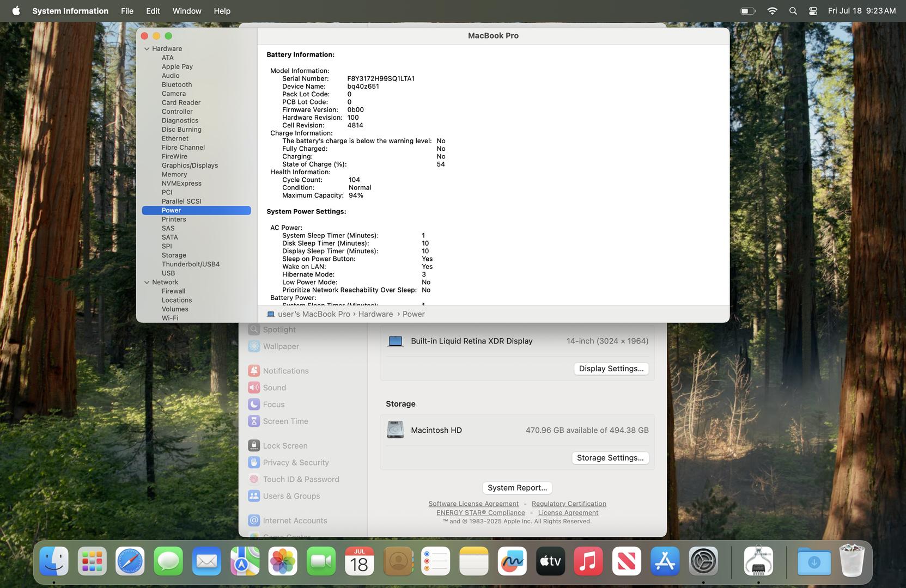
Task: Launch Safari from the Dock
Action: (130, 561)
